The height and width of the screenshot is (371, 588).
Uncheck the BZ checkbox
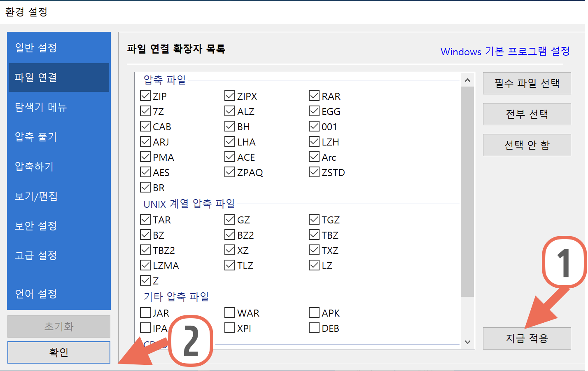coord(145,235)
